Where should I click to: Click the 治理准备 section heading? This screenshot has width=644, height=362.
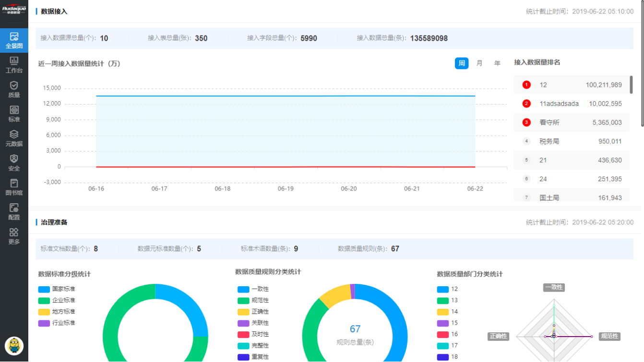54,222
